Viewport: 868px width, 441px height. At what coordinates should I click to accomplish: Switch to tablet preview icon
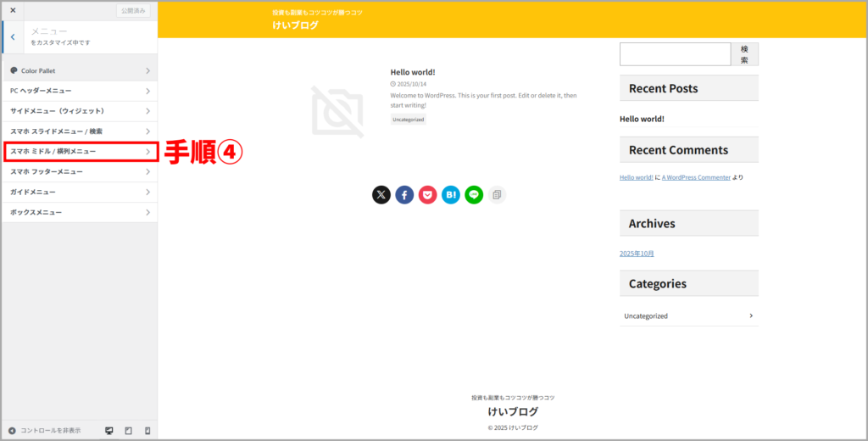pyautogui.click(x=128, y=431)
